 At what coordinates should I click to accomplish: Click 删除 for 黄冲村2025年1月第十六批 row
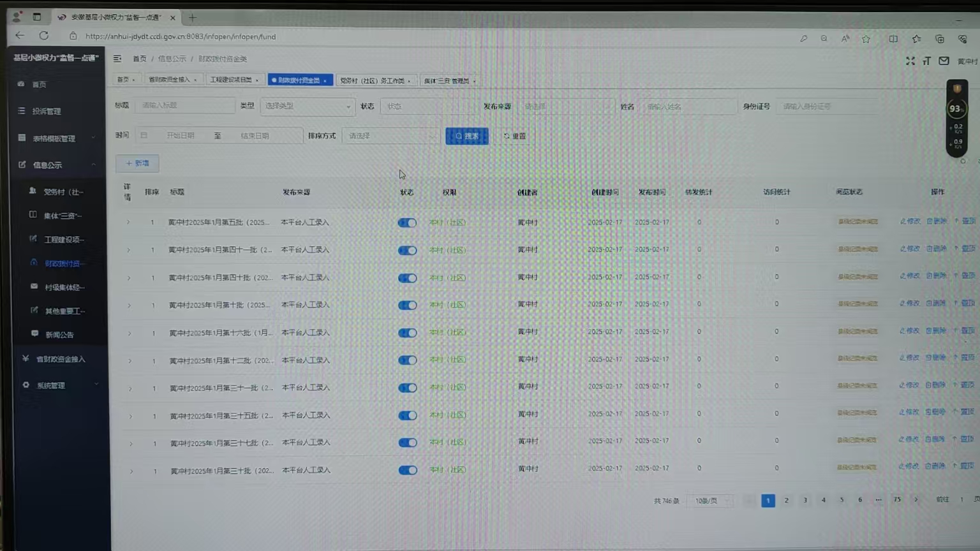[x=935, y=331]
